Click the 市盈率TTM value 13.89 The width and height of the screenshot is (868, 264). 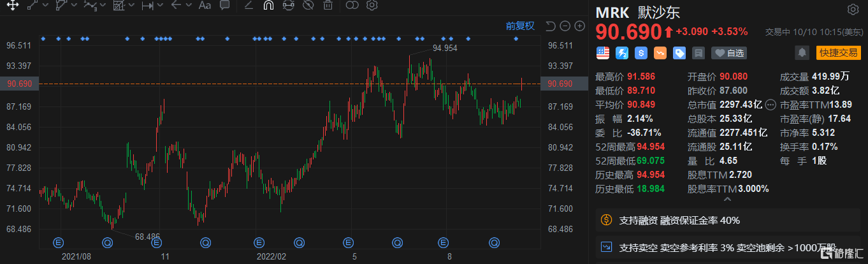click(x=839, y=105)
